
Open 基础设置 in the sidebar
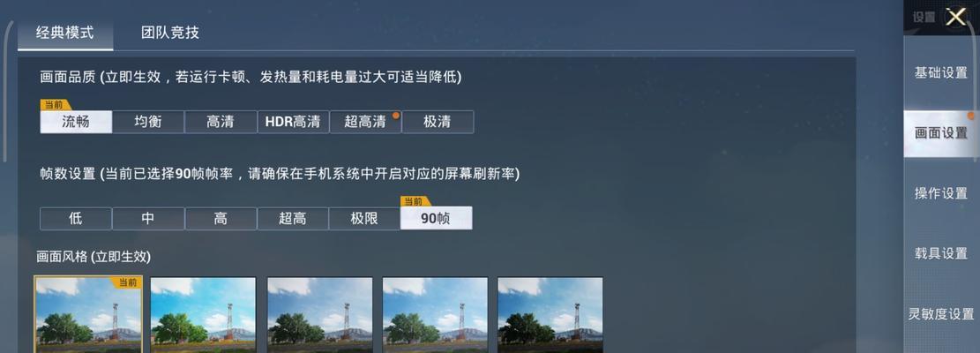(941, 72)
